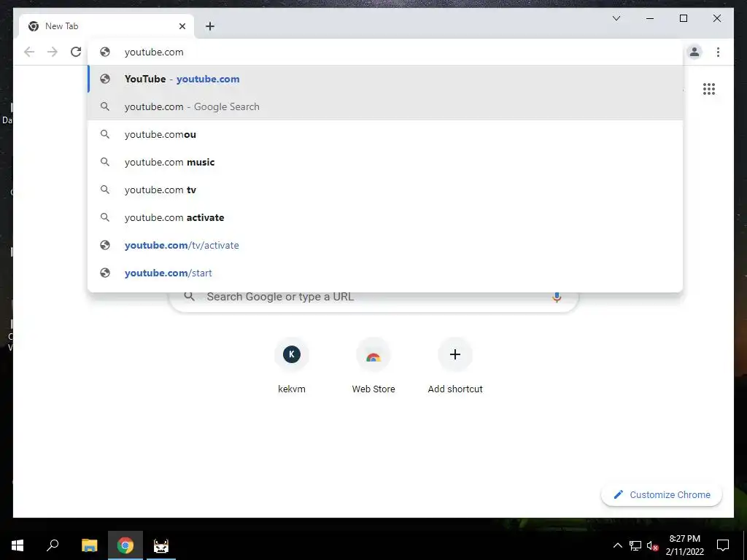The width and height of the screenshot is (747, 560).
Task: Open the clock showing 8:27 PM
Action: [684, 545]
